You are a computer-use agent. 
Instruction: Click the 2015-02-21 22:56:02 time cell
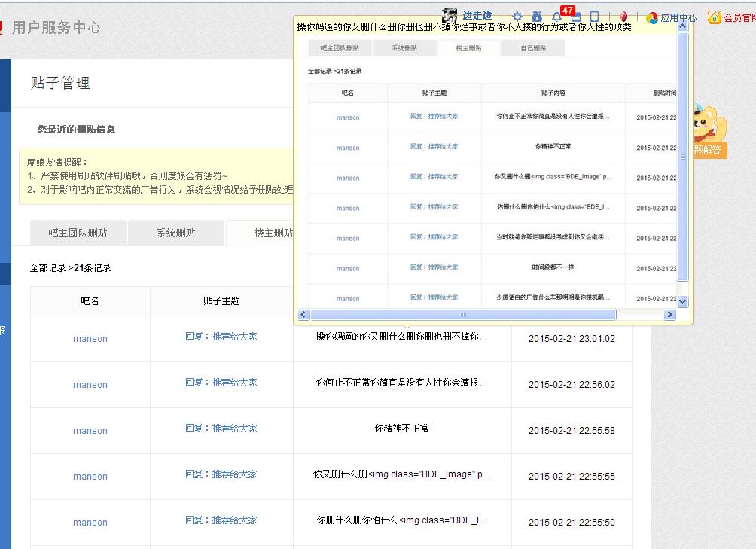click(x=572, y=384)
